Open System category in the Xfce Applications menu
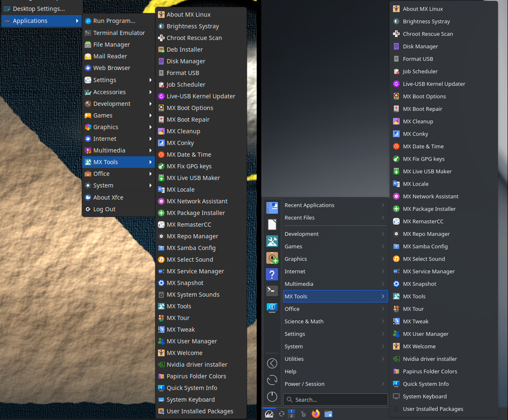The width and height of the screenshot is (508, 420). (x=118, y=185)
